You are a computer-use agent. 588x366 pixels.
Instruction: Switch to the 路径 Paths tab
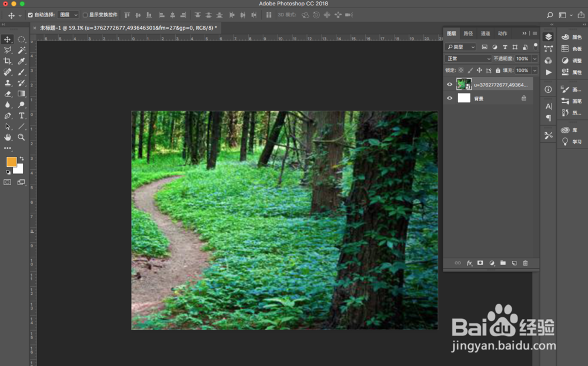469,33
